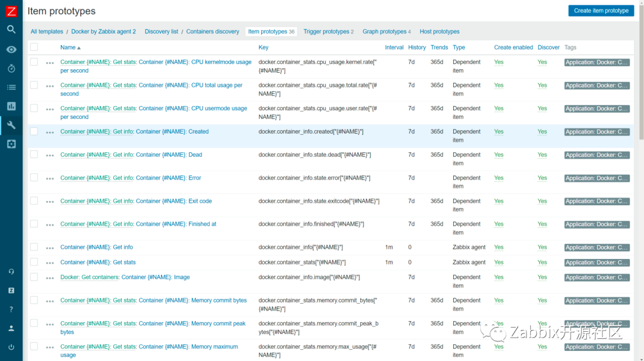
Task: Toggle the select-all checkbox in table header
Action: coord(34,47)
